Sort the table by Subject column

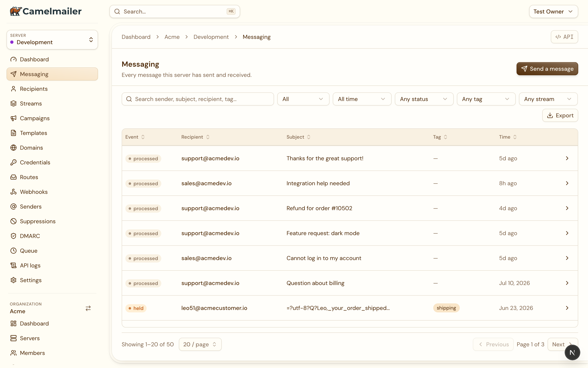[298, 137]
